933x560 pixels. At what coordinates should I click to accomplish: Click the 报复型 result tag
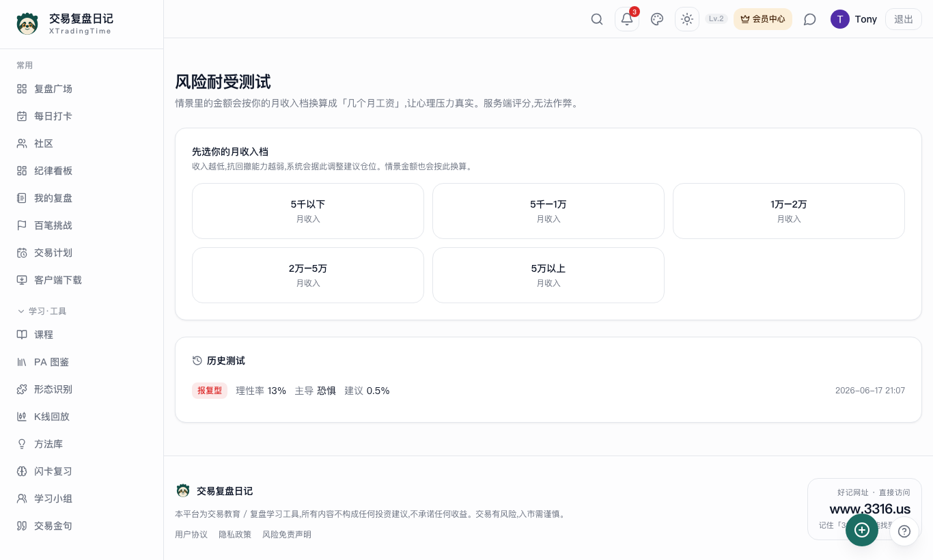[x=210, y=391]
